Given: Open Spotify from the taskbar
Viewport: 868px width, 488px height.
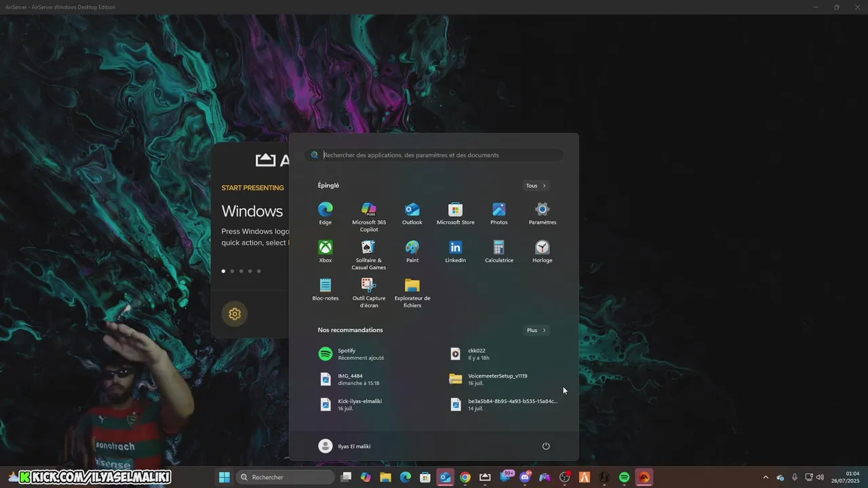Looking at the screenshot, I should point(625,477).
